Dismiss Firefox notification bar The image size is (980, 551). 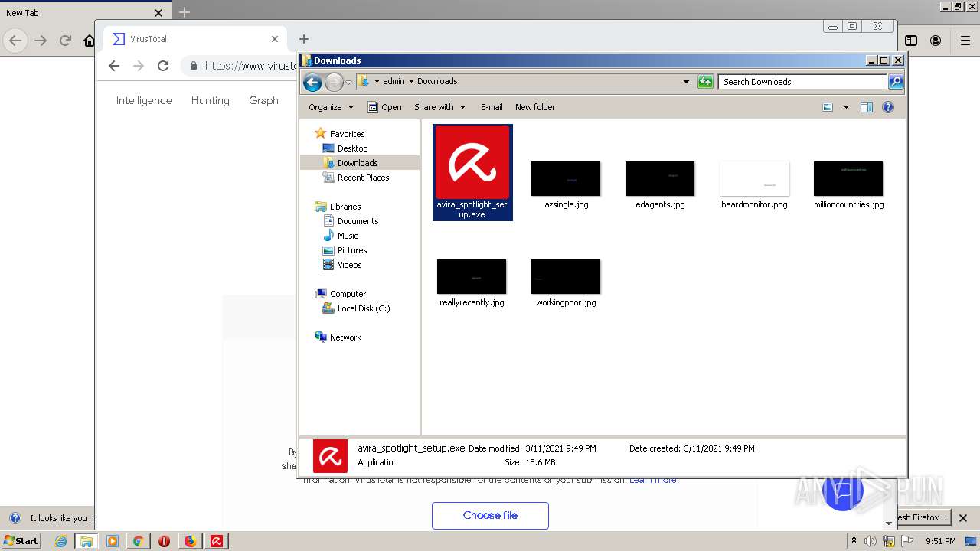pyautogui.click(x=964, y=518)
